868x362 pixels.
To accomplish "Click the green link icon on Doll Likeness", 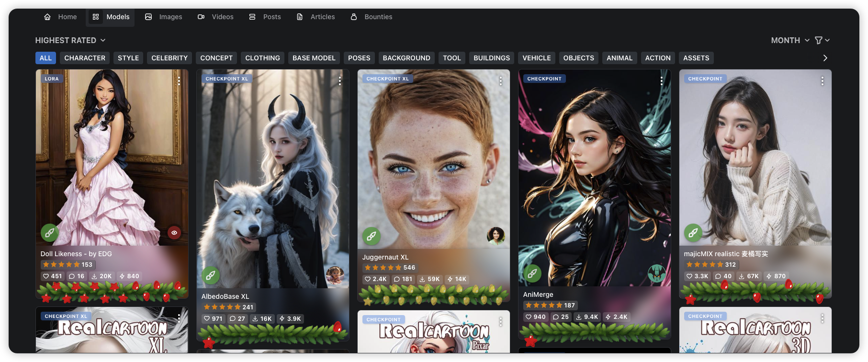I will pyautogui.click(x=50, y=233).
